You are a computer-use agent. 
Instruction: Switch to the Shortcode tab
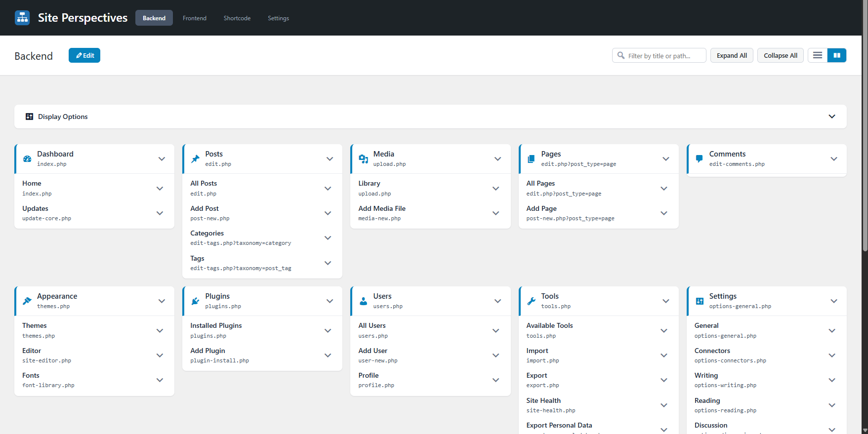237,18
